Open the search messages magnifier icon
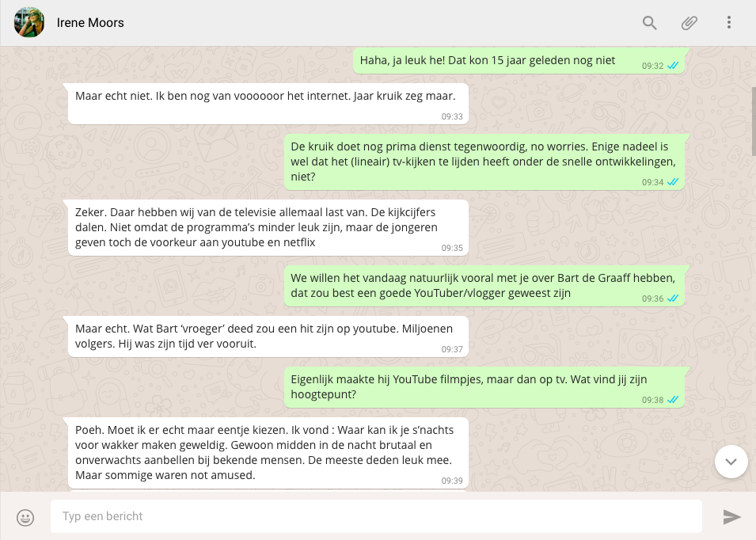756x540 pixels. click(650, 23)
